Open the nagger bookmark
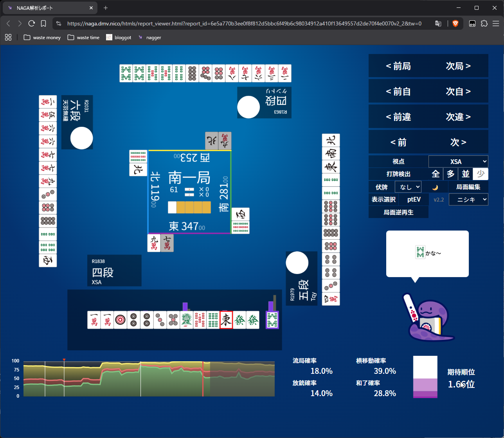Screen dimensions: 504x438 (x=149, y=37)
